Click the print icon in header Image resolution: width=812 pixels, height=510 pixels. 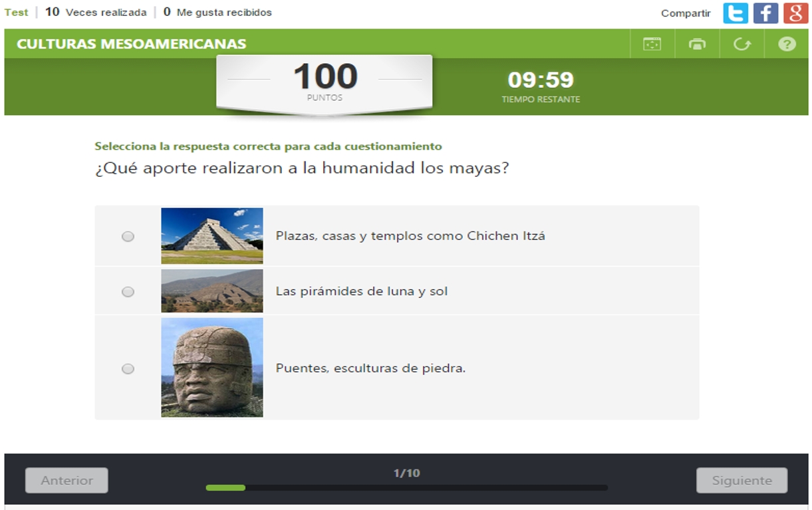tap(697, 45)
